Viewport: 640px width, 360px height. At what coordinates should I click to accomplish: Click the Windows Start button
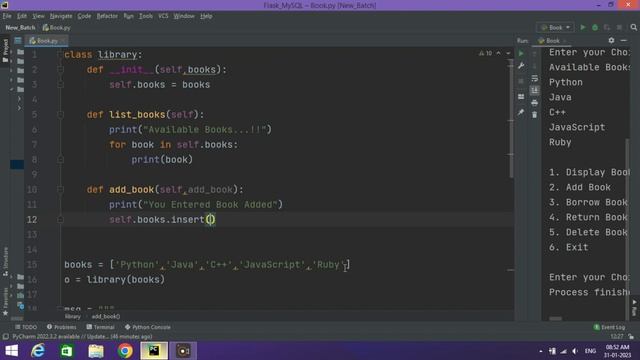click(x=11, y=351)
